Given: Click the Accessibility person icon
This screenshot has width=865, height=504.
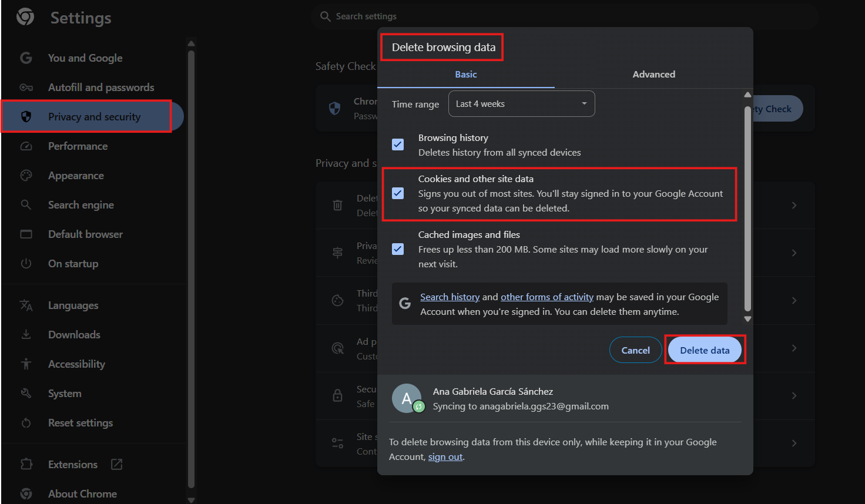Looking at the screenshot, I should 26,364.
